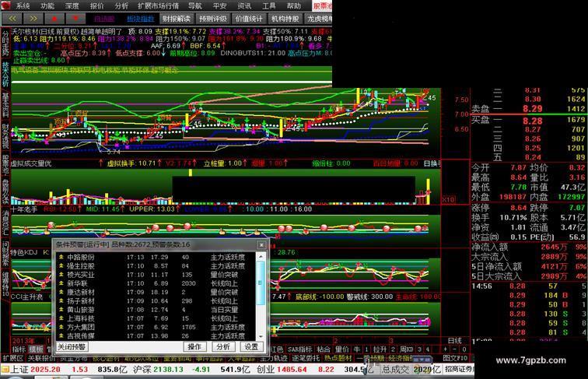Click the 创业 index value 1485.64

click(291, 369)
